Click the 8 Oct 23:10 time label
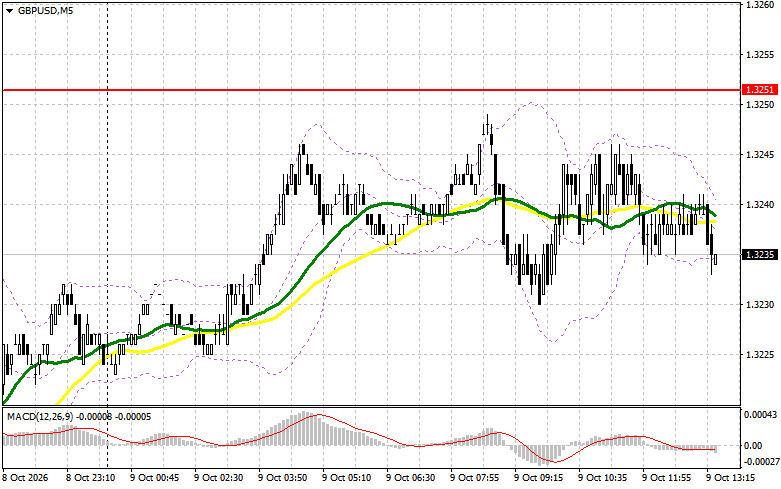 (91, 478)
